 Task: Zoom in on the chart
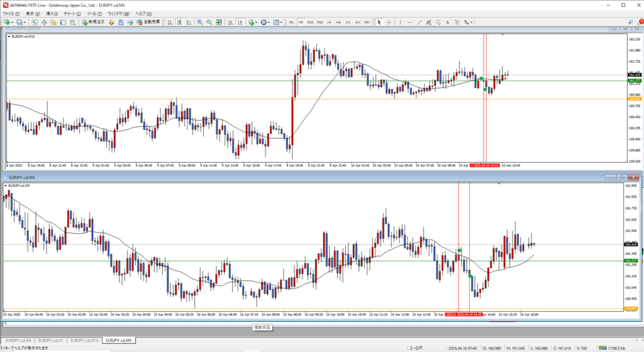coord(199,22)
